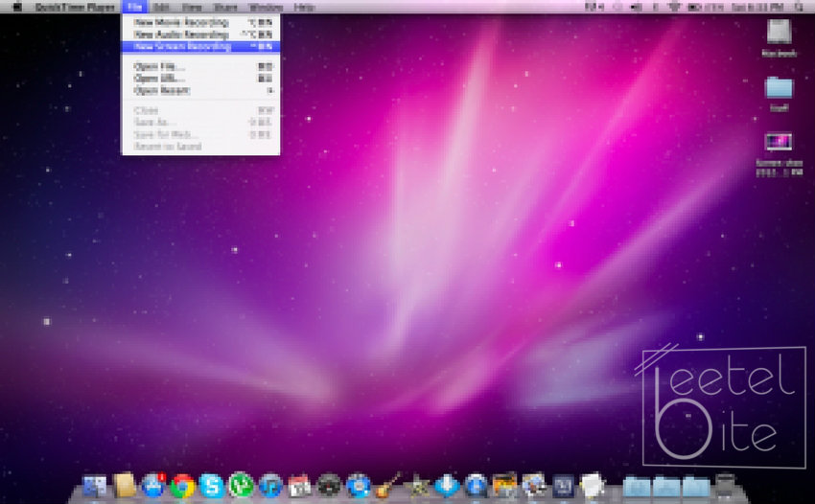Viewport: 815px width, 504px height.
Task: Click the QuickTime Player Dock icon
Action: click(476, 487)
